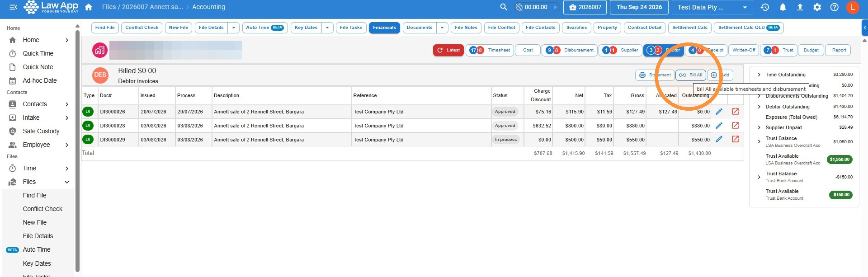Open the history clock icon

click(x=765, y=7)
